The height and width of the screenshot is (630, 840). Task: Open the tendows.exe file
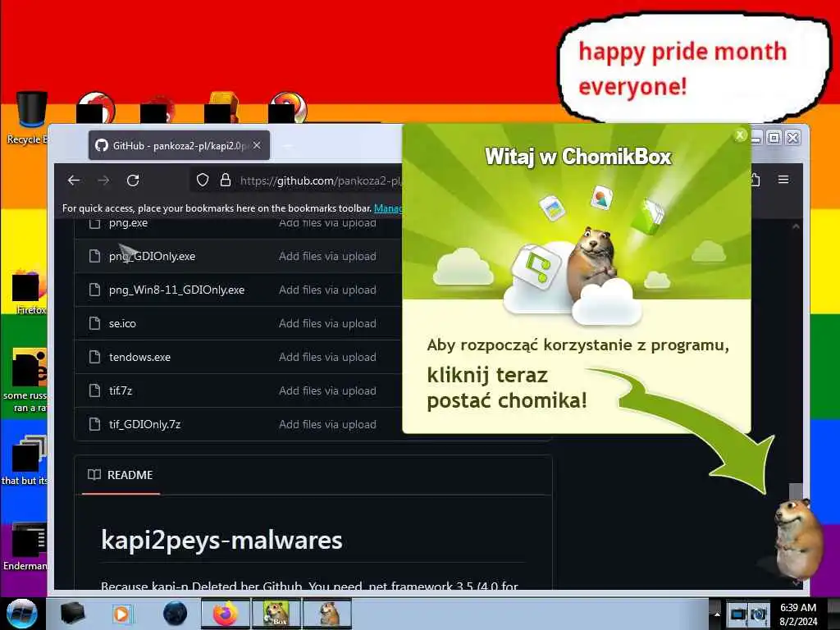tap(139, 358)
